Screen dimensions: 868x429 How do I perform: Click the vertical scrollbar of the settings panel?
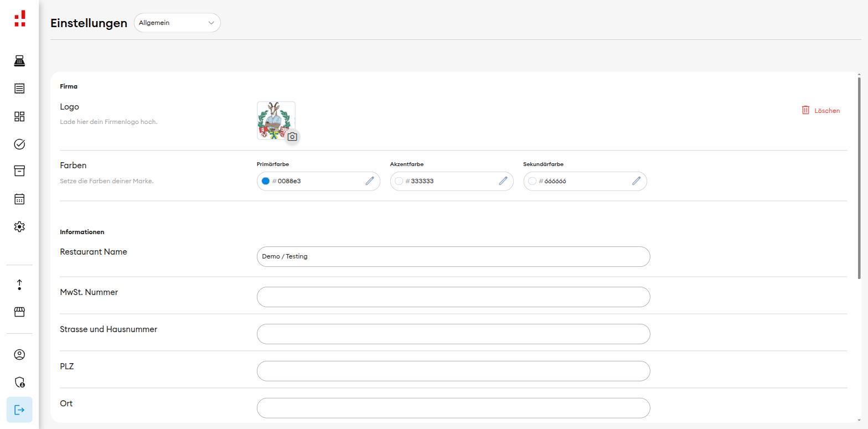pos(859,177)
